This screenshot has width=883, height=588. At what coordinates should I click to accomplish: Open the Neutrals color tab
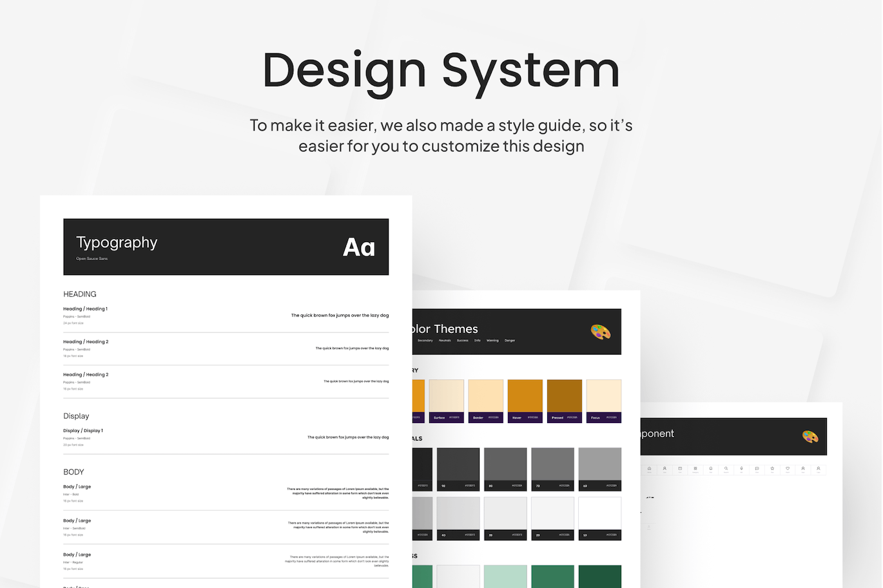[x=445, y=341]
